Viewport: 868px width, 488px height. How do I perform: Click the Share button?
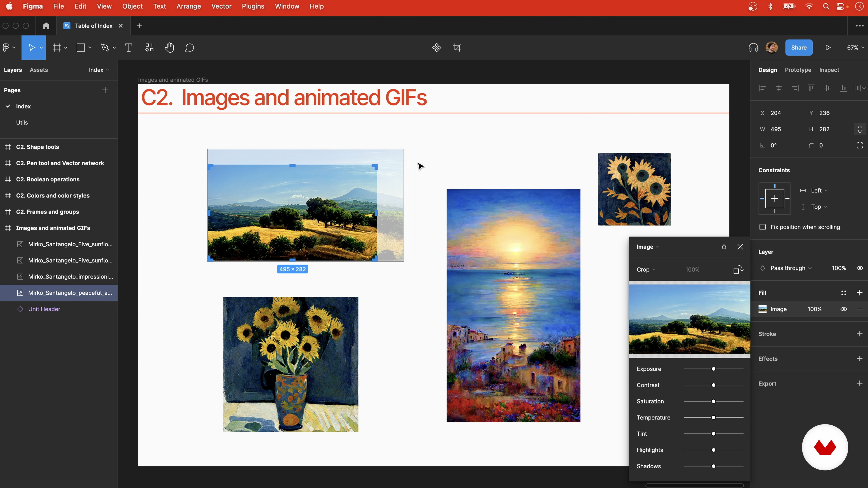click(x=799, y=47)
